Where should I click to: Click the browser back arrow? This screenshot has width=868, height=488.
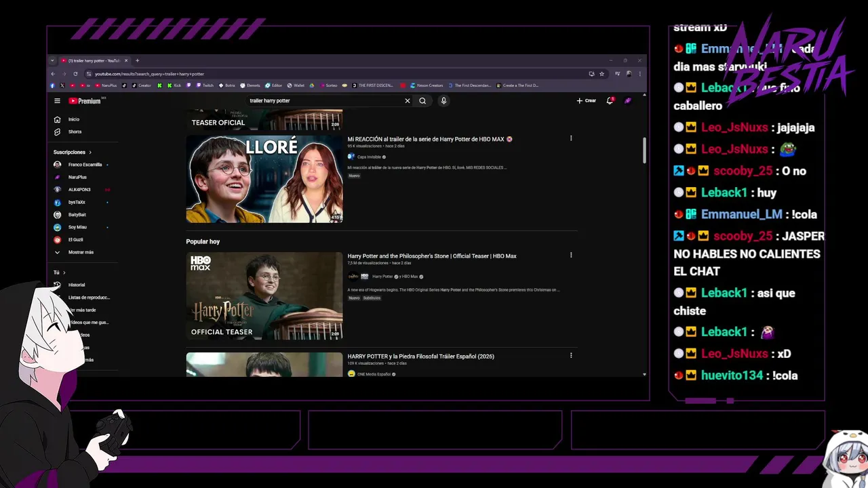(x=53, y=74)
